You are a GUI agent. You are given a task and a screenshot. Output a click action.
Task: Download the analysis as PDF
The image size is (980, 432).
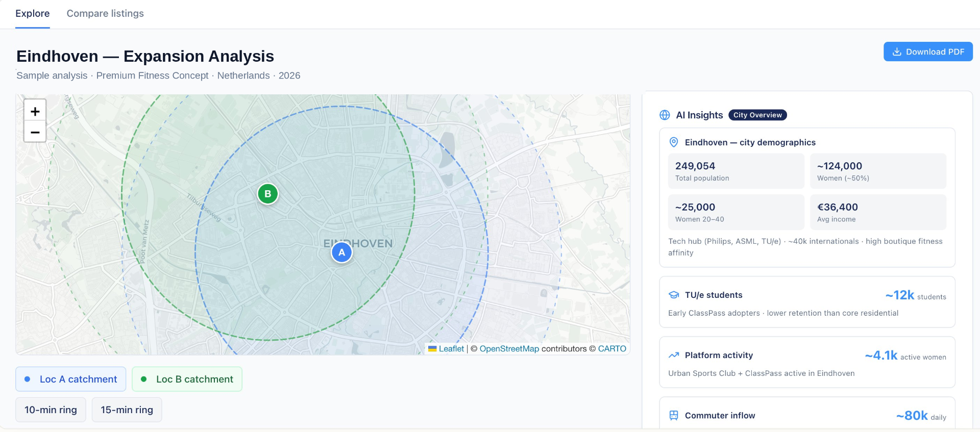pyautogui.click(x=928, y=52)
